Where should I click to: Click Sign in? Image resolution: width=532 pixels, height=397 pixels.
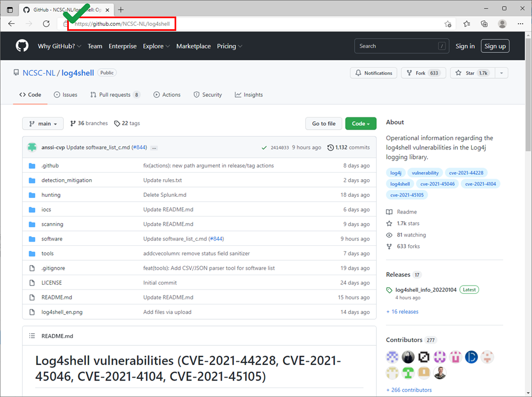coord(465,46)
